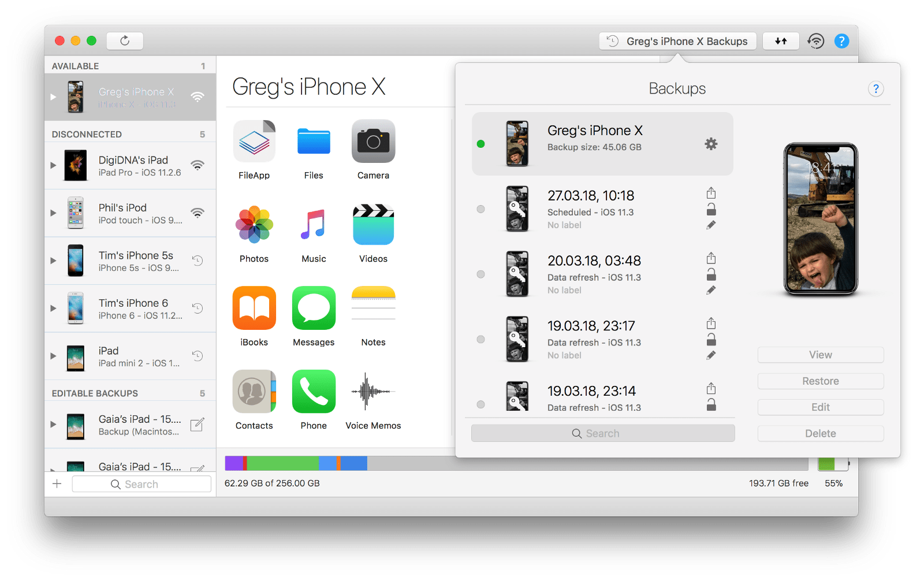Image resolution: width=924 pixels, height=580 pixels.
Task: Open the iBooks app icon
Action: click(x=254, y=308)
